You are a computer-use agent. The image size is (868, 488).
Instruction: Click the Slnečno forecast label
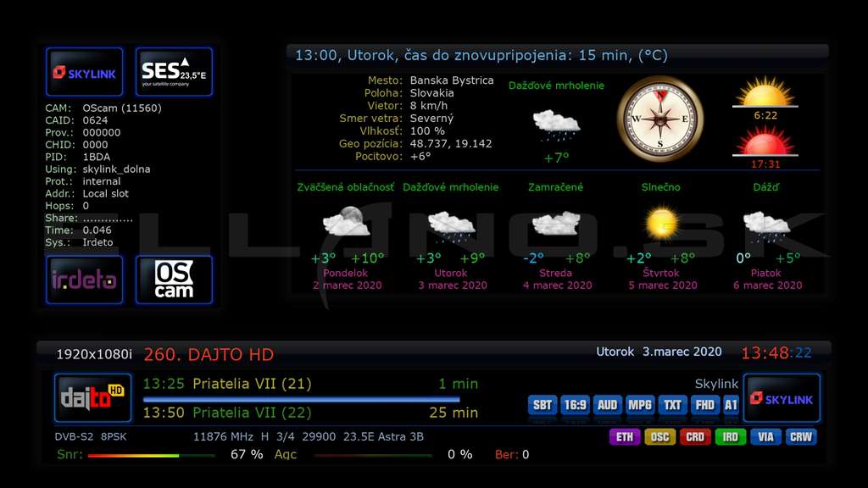[661, 187]
